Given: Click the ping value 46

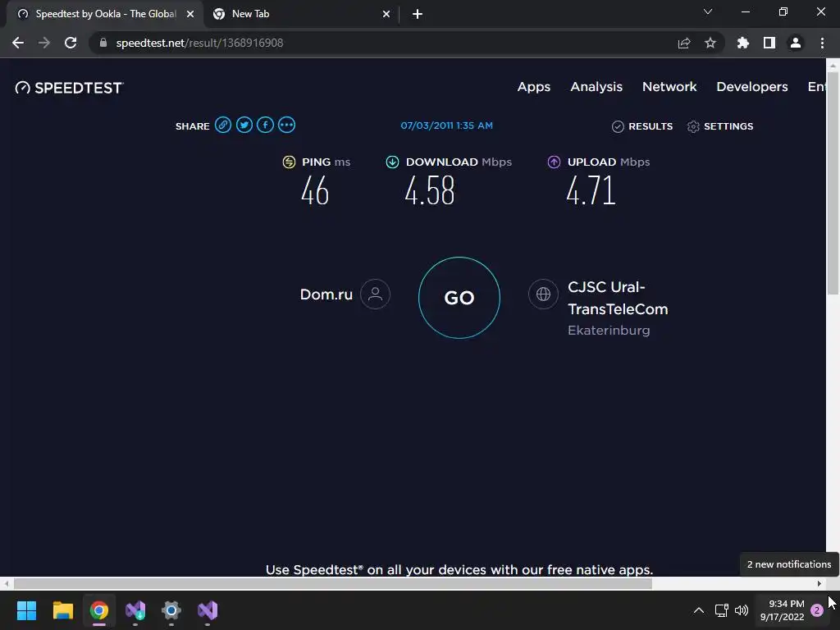Looking at the screenshot, I should coord(315,190).
